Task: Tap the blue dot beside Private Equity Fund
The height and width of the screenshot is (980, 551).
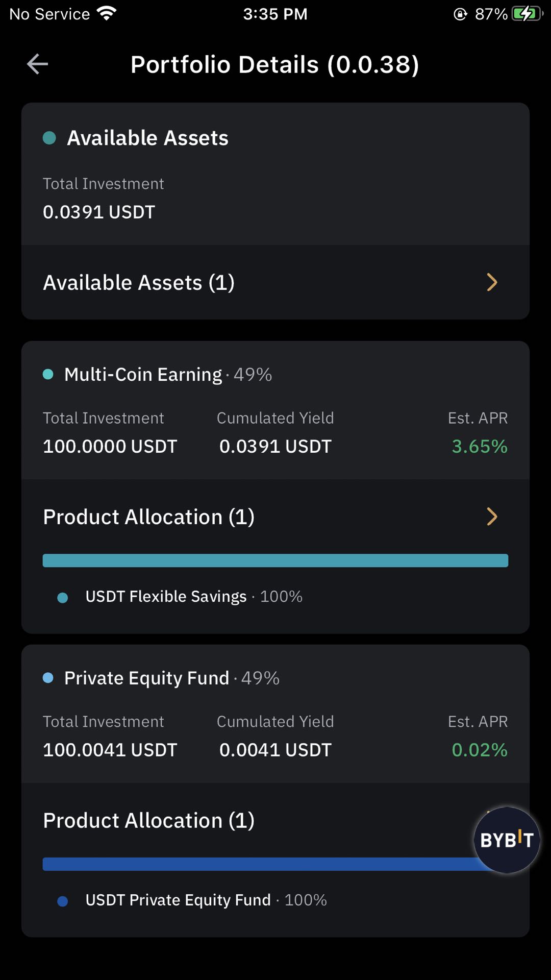Action: (x=48, y=678)
